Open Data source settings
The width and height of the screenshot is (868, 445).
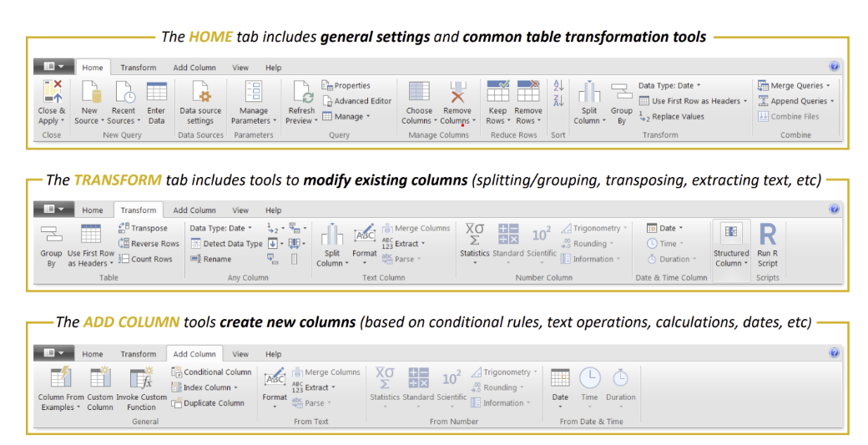point(200,93)
